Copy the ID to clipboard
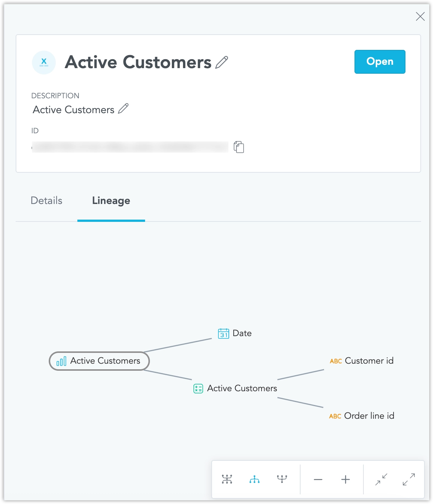The image size is (433, 504). 239,147
